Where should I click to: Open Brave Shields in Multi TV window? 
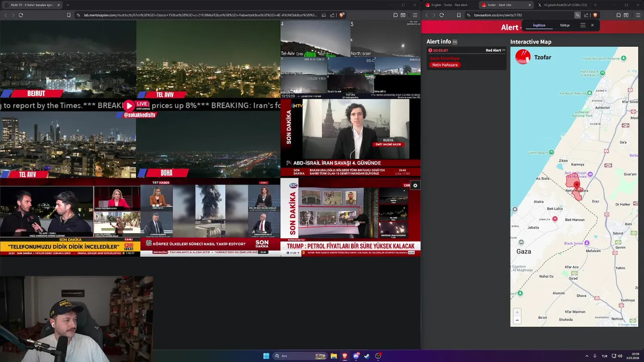coord(342,15)
